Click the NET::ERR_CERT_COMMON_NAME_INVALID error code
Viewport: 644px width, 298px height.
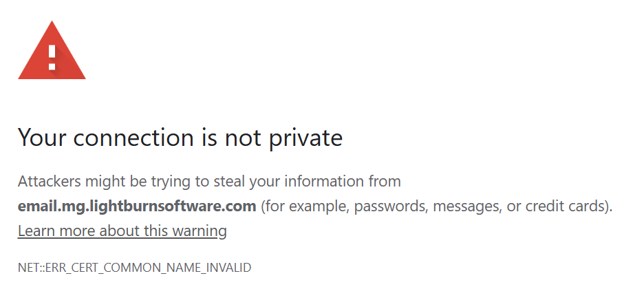tap(135, 268)
